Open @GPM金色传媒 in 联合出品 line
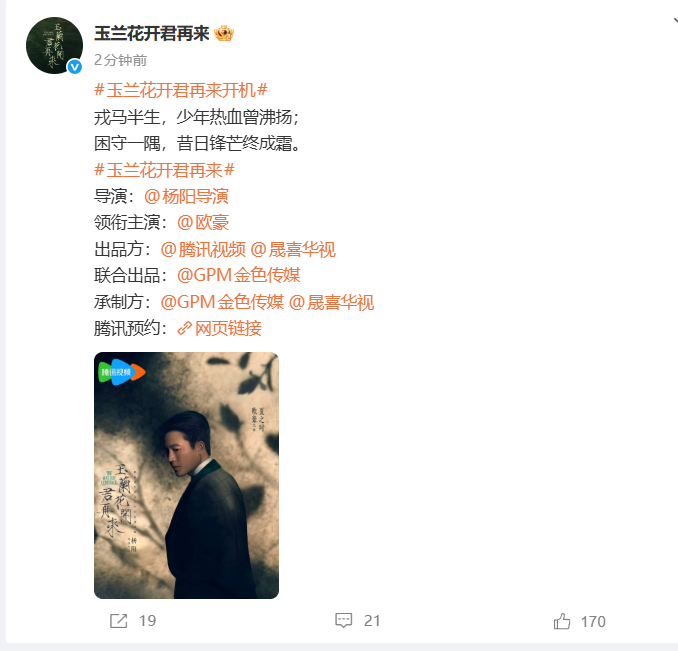Image resolution: width=678 pixels, height=651 pixels. (239, 275)
